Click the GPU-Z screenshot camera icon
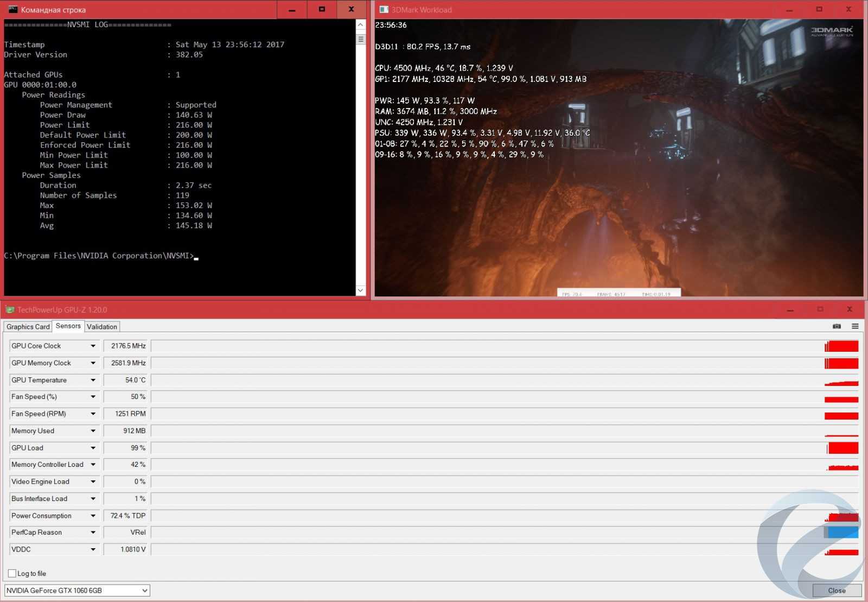This screenshot has width=868, height=602. [x=837, y=326]
